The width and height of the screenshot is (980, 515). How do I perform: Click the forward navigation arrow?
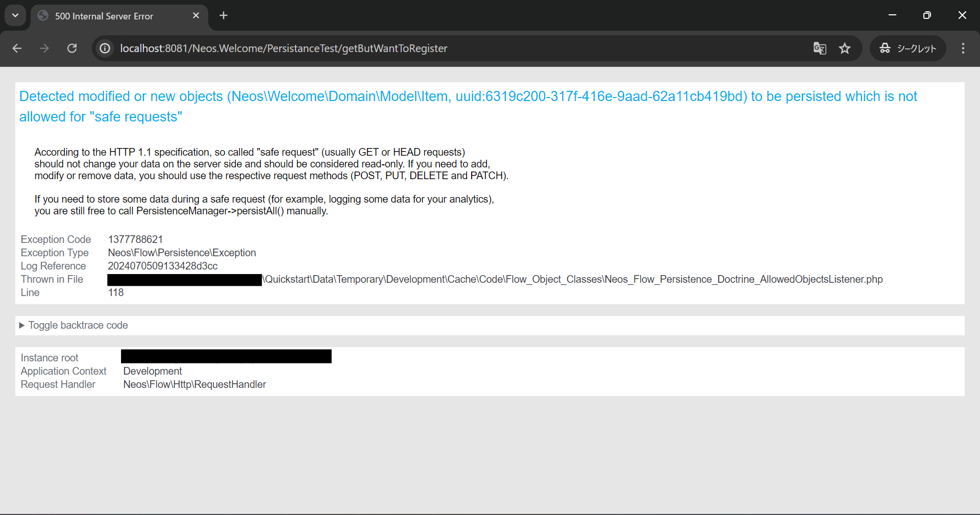pyautogui.click(x=44, y=48)
